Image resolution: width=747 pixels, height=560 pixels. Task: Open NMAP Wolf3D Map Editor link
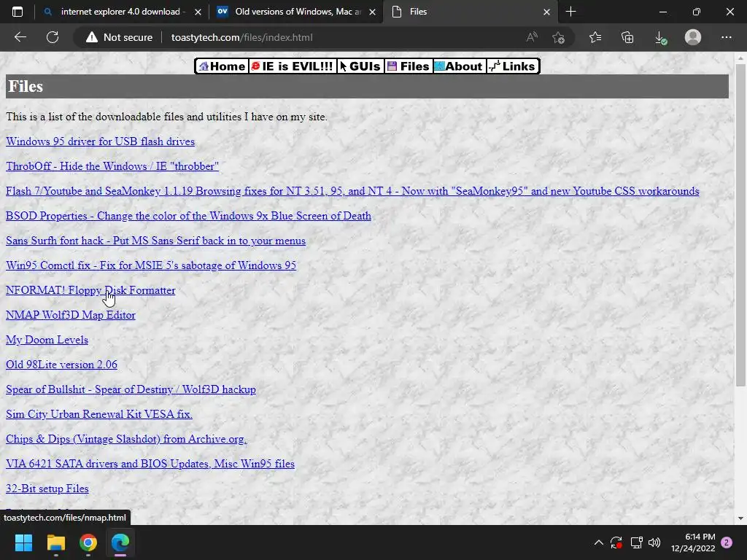coord(71,315)
